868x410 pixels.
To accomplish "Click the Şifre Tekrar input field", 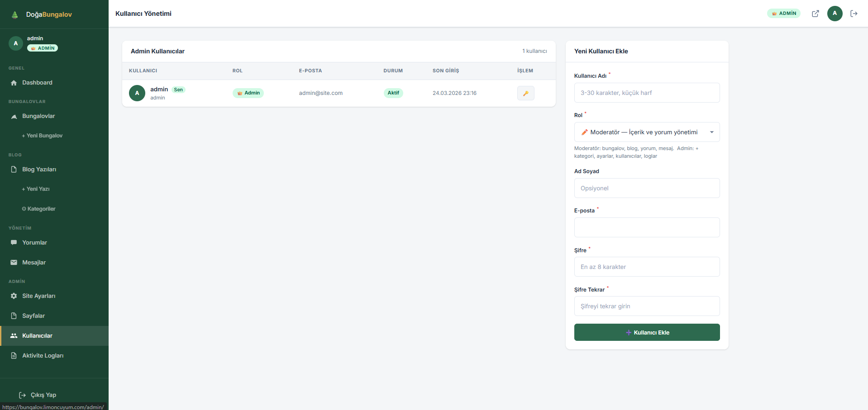I will click(x=647, y=306).
